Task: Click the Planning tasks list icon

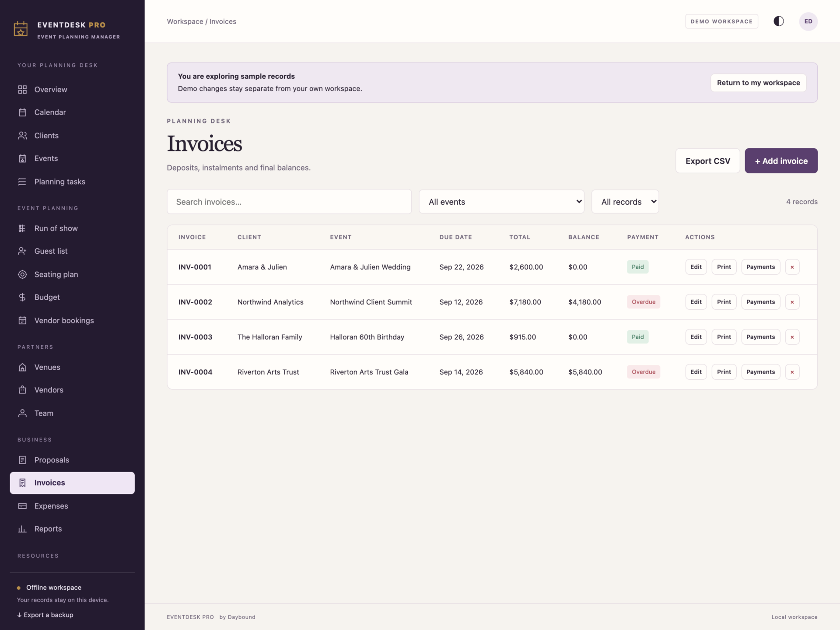Action: (x=22, y=182)
